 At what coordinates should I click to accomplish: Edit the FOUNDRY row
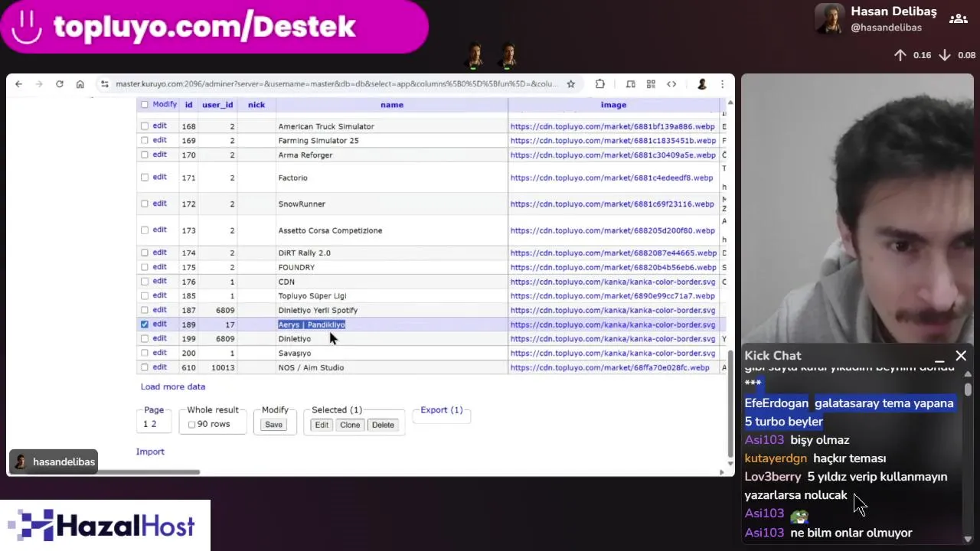click(159, 266)
